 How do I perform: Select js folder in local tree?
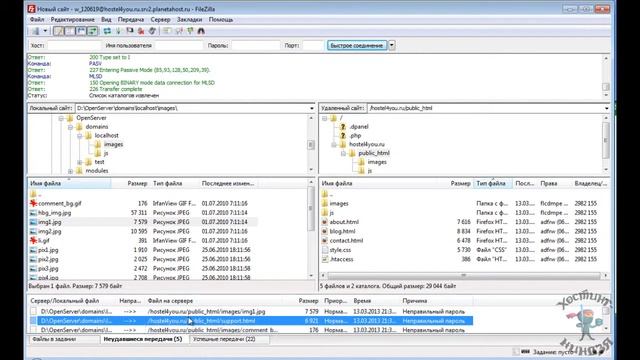pos(106,153)
